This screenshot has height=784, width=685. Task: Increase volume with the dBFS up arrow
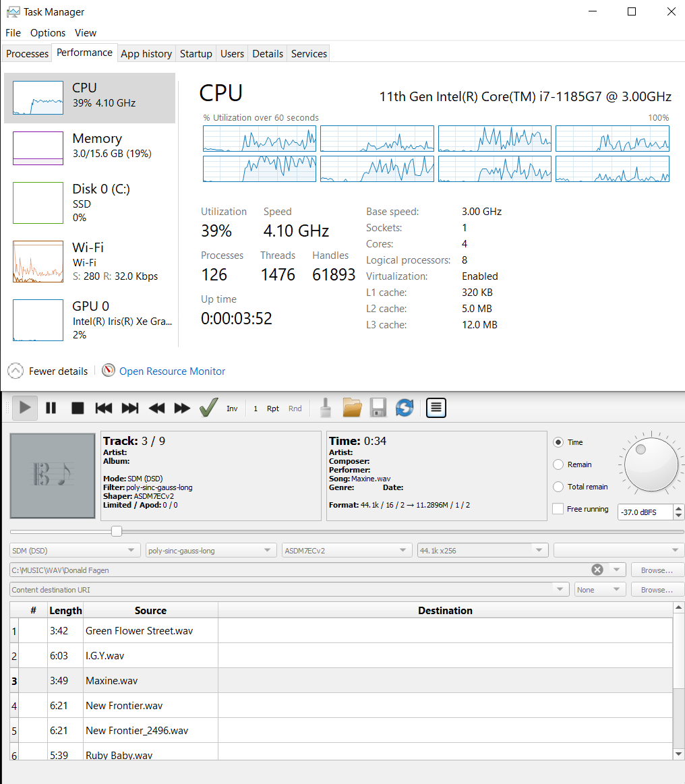678,508
